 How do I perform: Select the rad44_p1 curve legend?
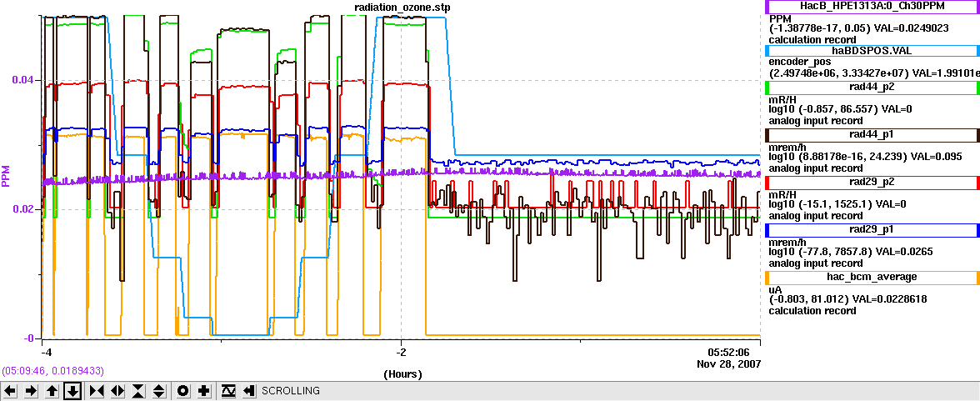(x=872, y=135)
